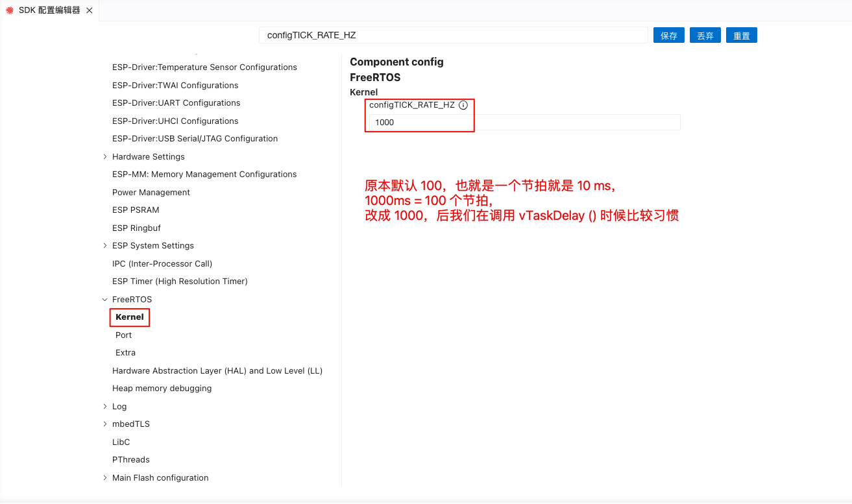Select Main Flash configuration item
Viewport: 852px width, 504px height.
[x=160, y=477]
